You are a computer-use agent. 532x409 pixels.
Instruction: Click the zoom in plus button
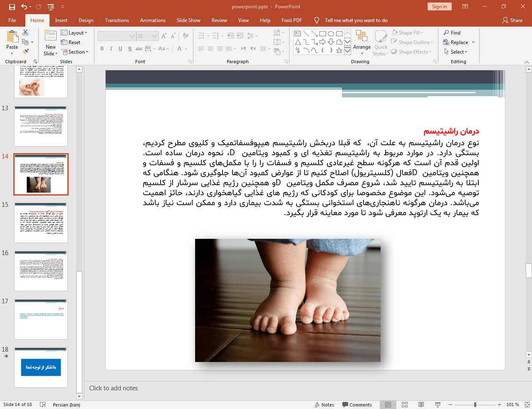coord(499,404)
